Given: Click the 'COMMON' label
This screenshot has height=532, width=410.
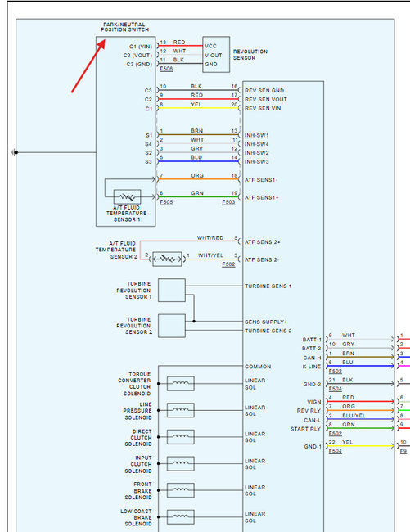Looking at the screenshot, I should pyautogui.click(x=258, y=367).
